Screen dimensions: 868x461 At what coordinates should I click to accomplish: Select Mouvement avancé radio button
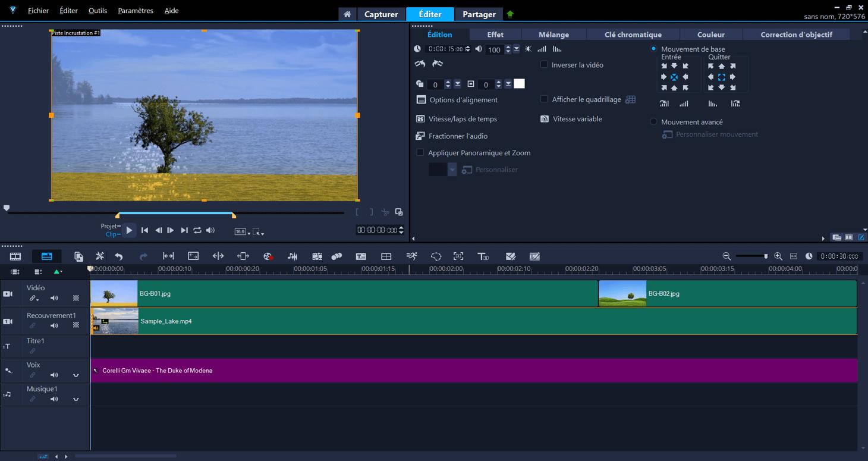click(x=654, y=122)
